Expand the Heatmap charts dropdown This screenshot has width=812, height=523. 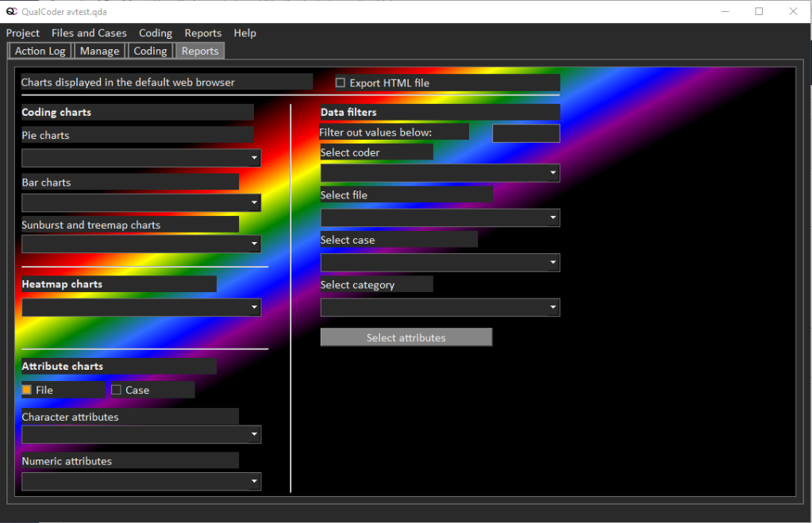(141, 307)
